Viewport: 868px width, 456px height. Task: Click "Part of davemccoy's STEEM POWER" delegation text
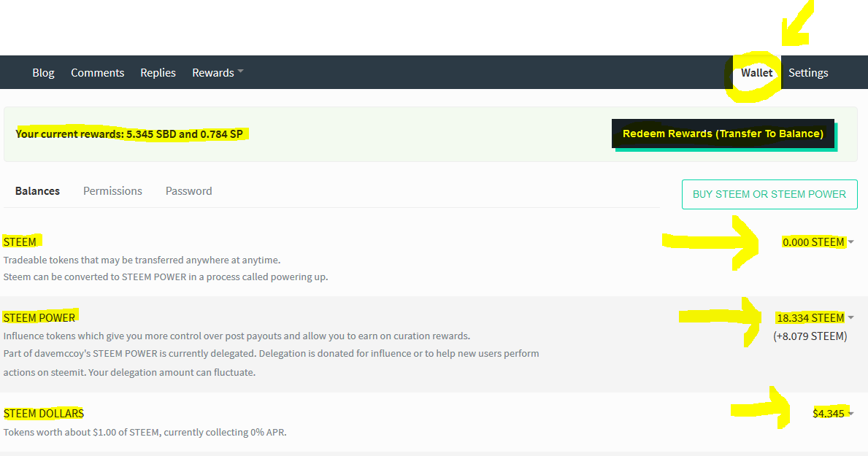pyautogui.click(x=272, y=353)
